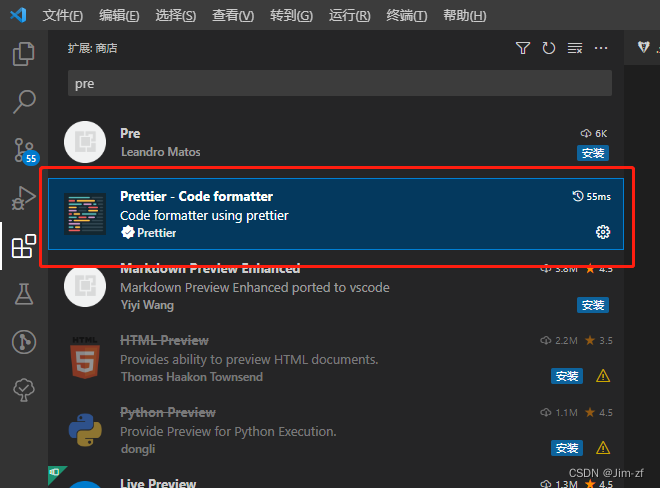
Task: Open the Explorer view in activity bar
Action: (24, 54)
